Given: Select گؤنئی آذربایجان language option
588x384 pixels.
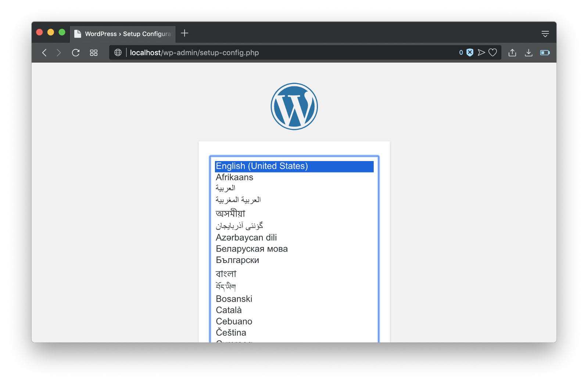Looking at the screenshot, I should coord(294,225).
